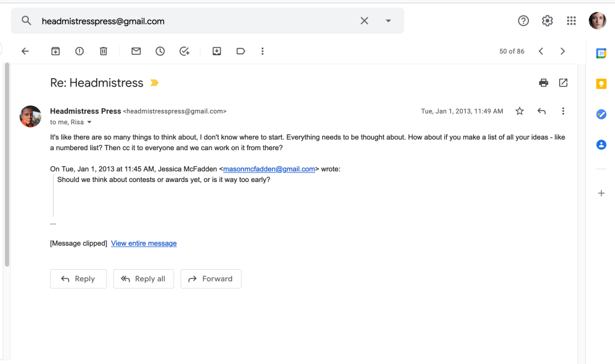Open the email in new window

pos(563,83)
